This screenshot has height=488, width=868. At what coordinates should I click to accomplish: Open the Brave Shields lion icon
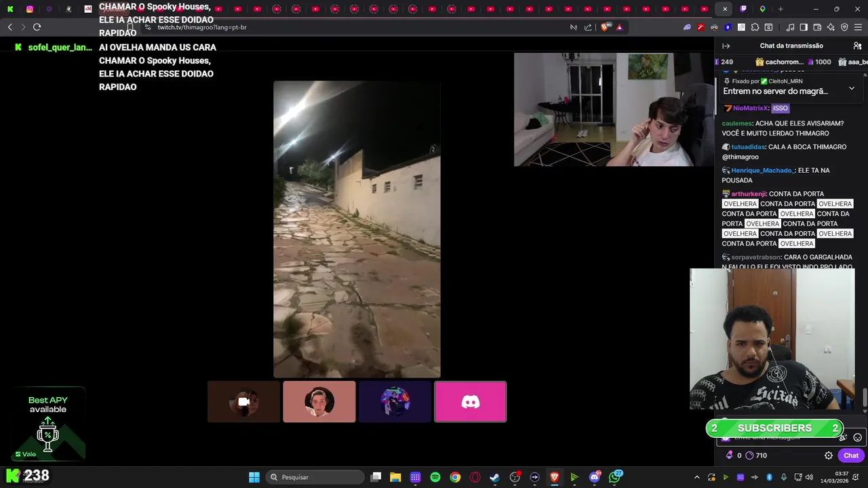pyautogui.click(x=605, y=27)
